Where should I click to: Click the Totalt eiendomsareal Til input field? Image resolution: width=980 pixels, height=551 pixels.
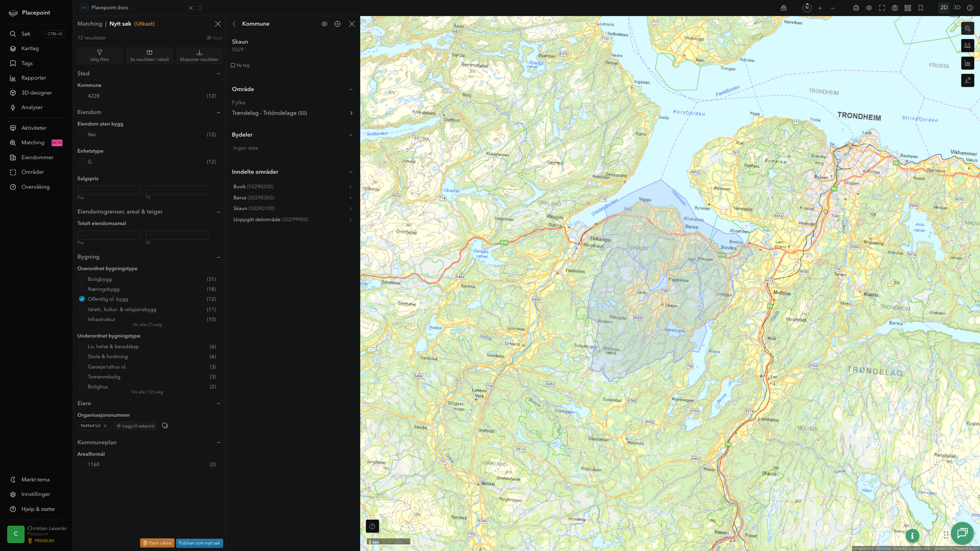click(177, 235)
